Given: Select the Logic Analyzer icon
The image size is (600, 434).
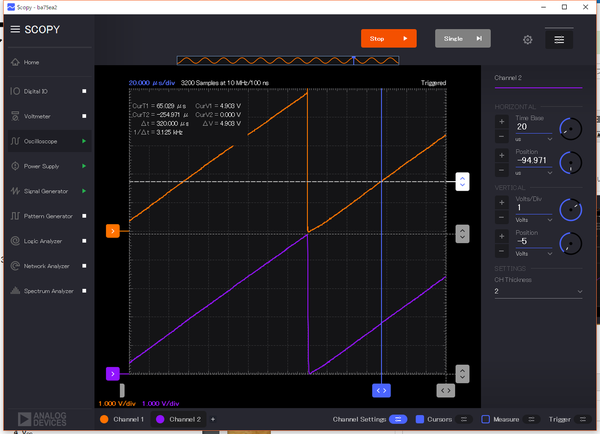Looking at the screenshot, I should pyautogui.click(x=15, y=240).
